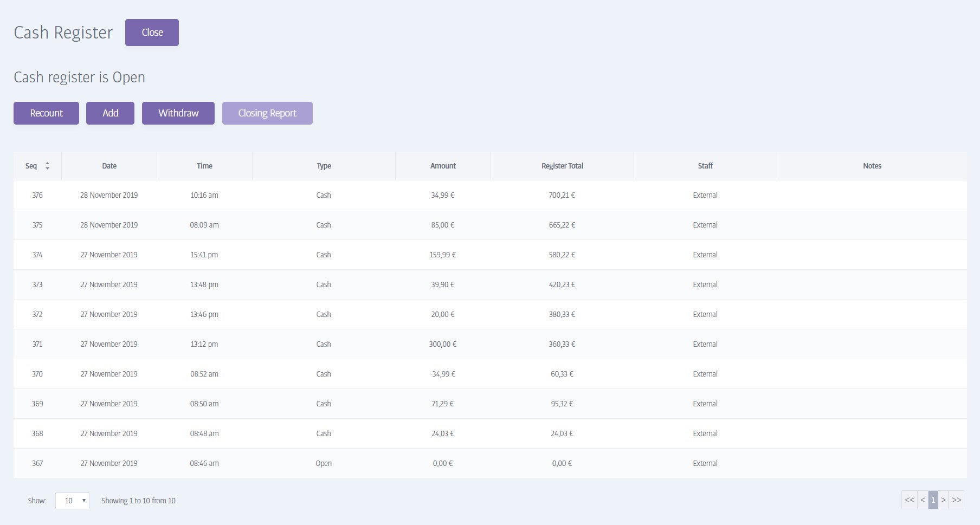Click the Add cash button
Image resolution: width=980 pixels, height=525 pixels.
pos(110,113)
